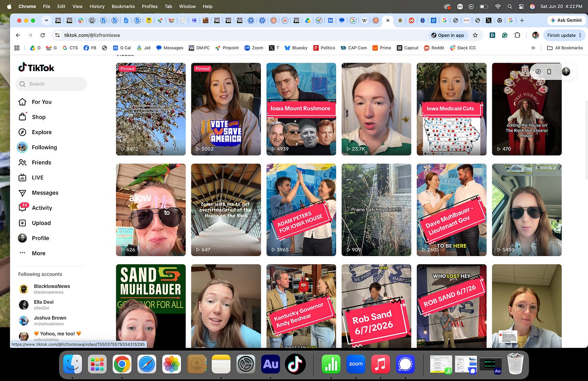Open the Music app in Dock
The image size is (588, 381).
click(x=380, y=364)
